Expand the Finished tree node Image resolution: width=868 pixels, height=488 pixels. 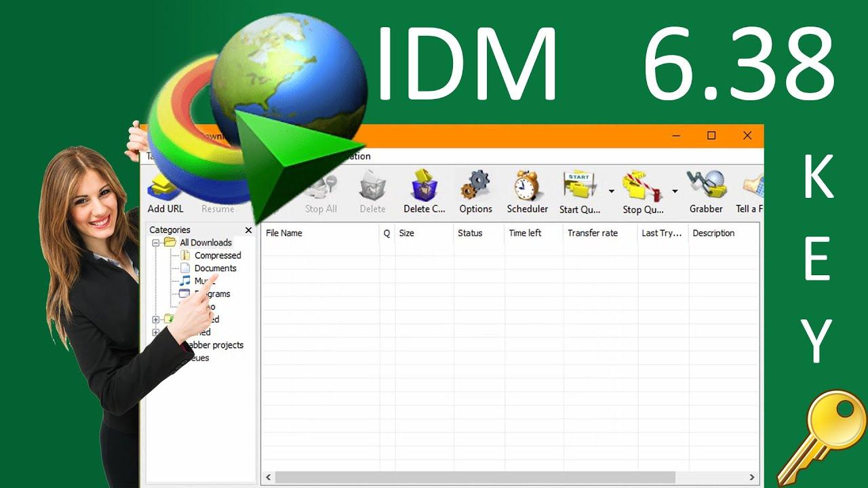tap(155, 332)
